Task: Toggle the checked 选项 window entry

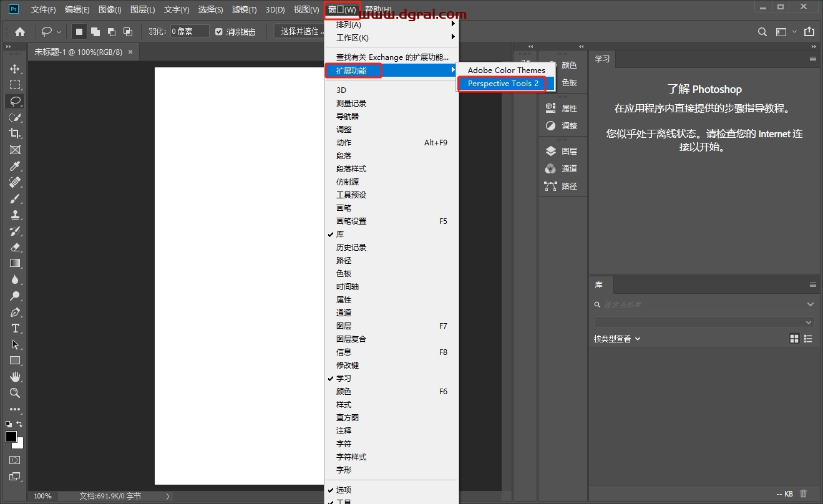Action: (x=391, y=490)
